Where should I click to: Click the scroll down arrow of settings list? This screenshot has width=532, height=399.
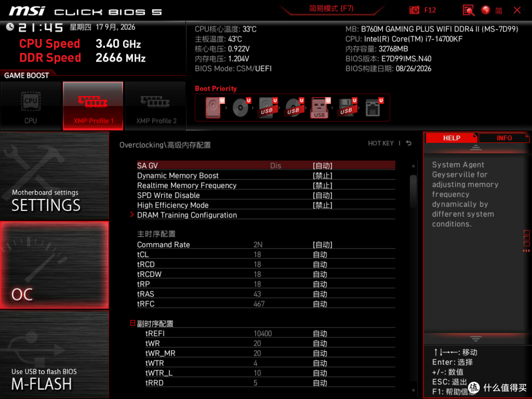click(413, 391)
